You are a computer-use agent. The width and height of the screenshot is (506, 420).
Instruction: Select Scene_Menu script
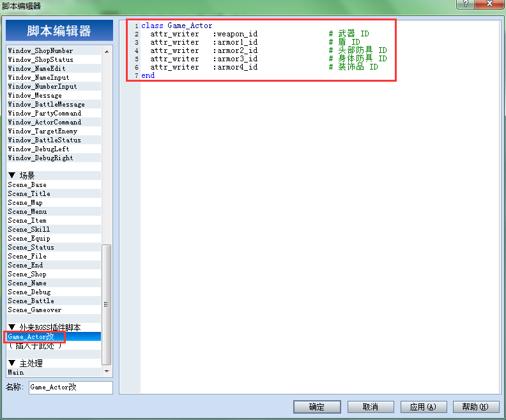point(54,211)
